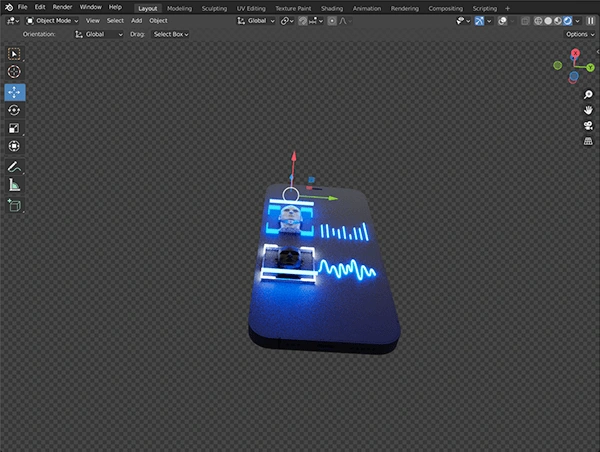Screen dimensions: 600x452
Task: Add a new workspace with plus button
Action: (x=507, y=8)
